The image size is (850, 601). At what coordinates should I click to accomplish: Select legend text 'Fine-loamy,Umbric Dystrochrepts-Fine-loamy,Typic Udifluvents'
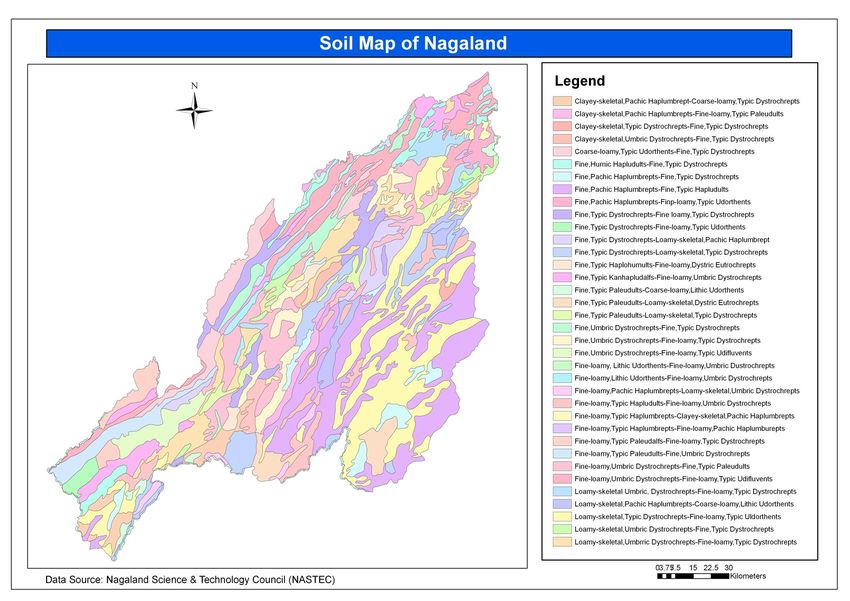674,479
